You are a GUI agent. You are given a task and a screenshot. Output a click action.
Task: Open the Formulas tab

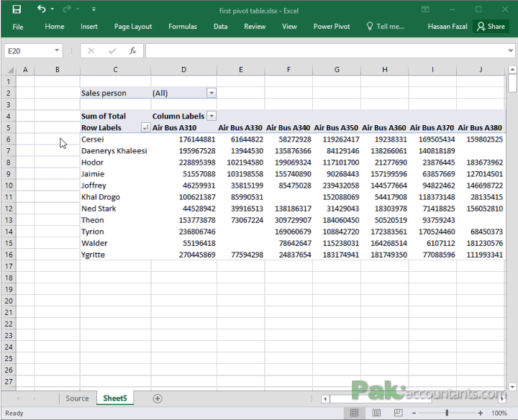tap(183, 27)
